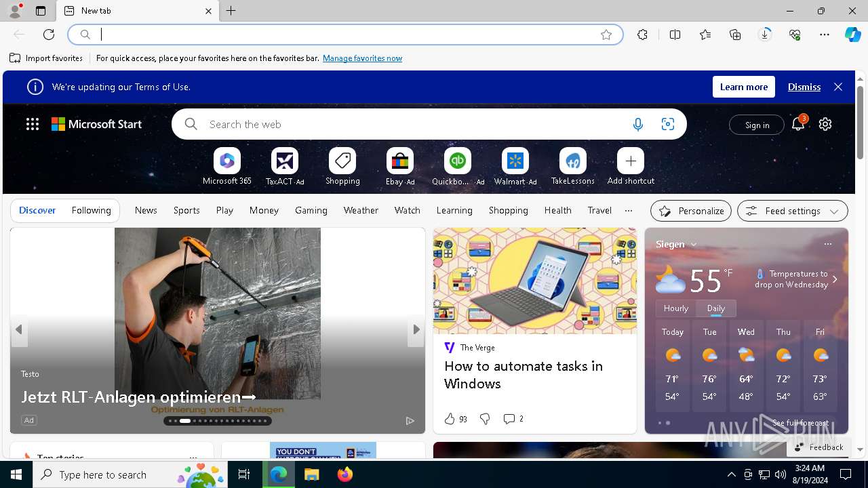
Task: Open Edge Settings and more menu
Action: (825, 35)
